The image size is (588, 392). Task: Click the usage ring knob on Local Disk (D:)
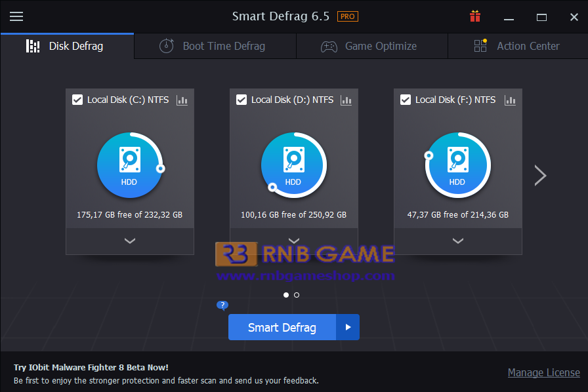click(x=272, y=187)
